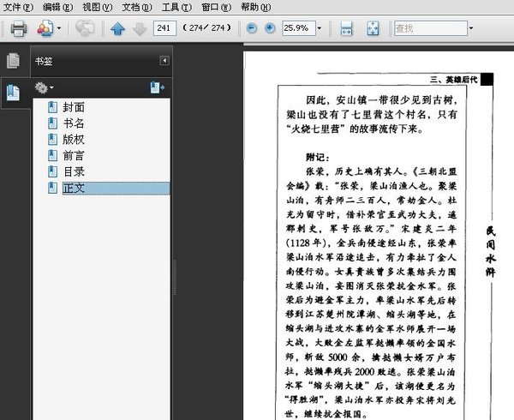Zoom in with the plus button

click(x=270, y=28)
